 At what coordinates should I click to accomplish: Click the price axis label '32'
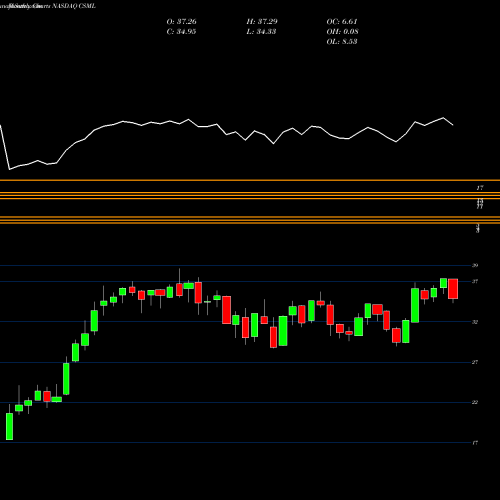tap(475, 322)
